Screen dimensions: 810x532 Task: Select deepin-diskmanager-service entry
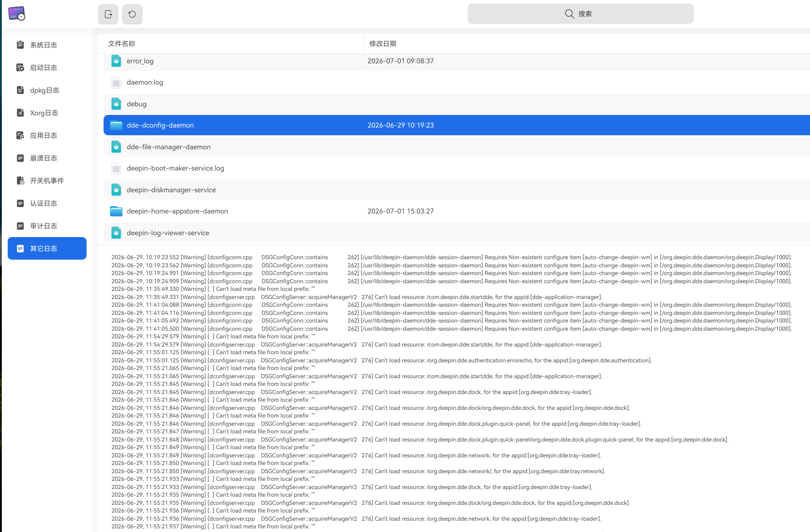456,190
